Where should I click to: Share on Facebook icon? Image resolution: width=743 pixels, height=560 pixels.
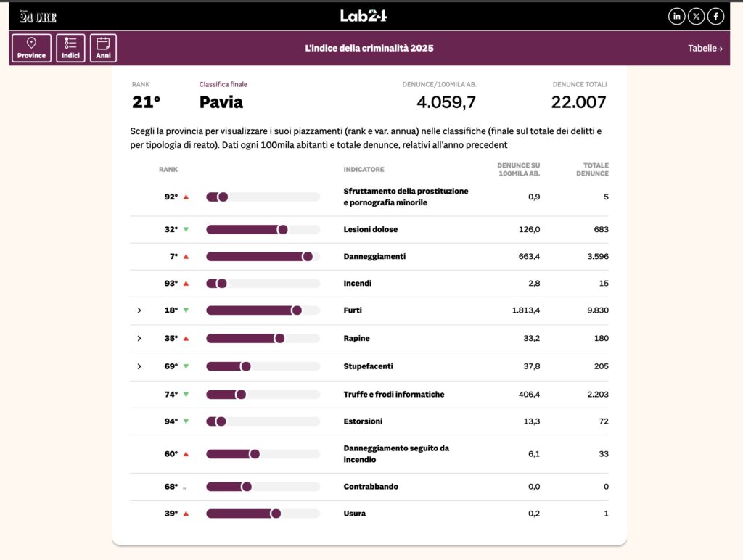click(715, 16)
